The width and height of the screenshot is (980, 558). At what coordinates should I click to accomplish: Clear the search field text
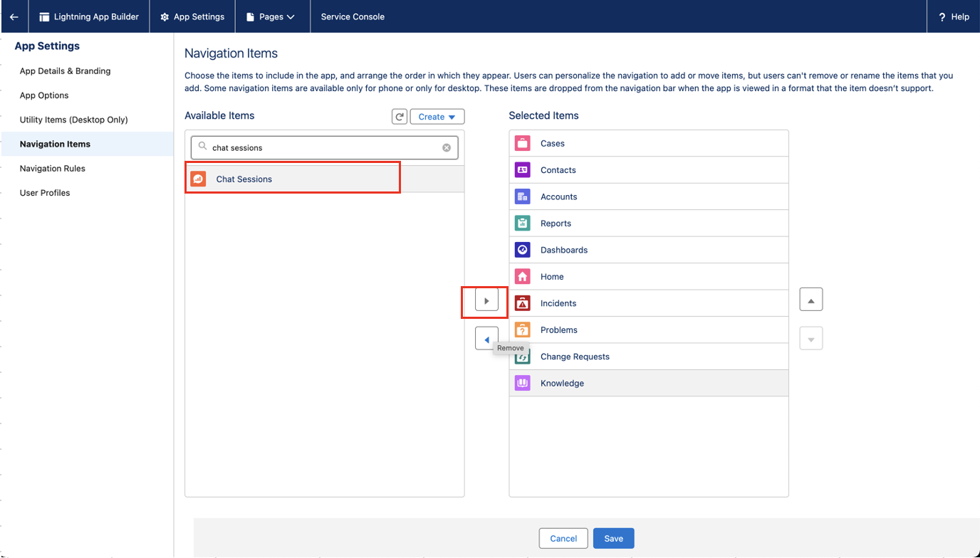[x=447, y=148]
